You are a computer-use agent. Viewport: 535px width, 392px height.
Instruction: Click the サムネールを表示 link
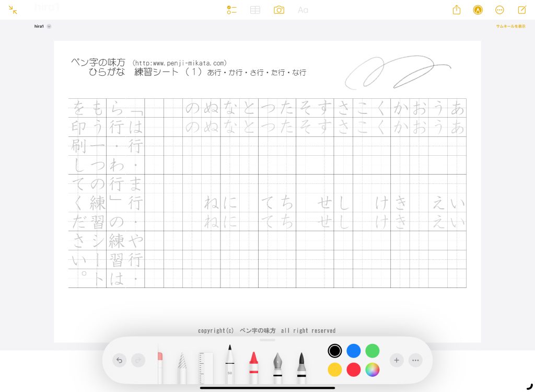[x=510, y=26]
